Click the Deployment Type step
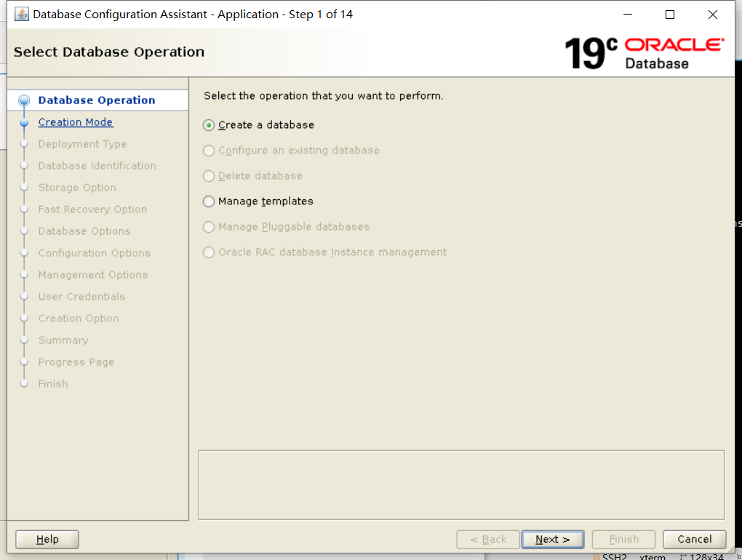 pos(82,144)
